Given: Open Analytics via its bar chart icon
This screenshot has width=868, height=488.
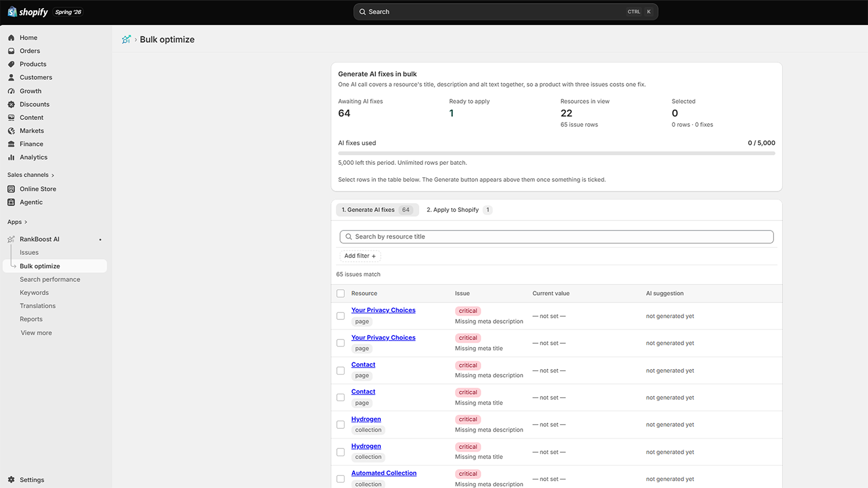Looking at the screenshot, I should (x=11, y=157).
